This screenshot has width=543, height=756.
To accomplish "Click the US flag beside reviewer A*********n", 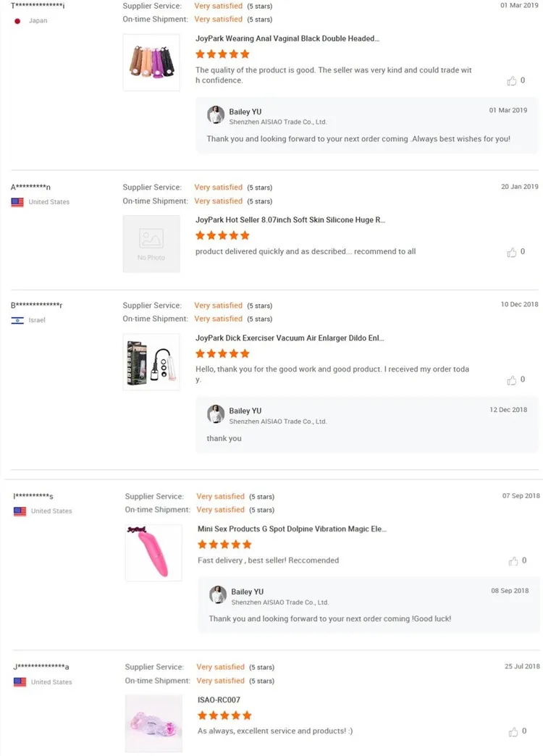I will 17,202.
